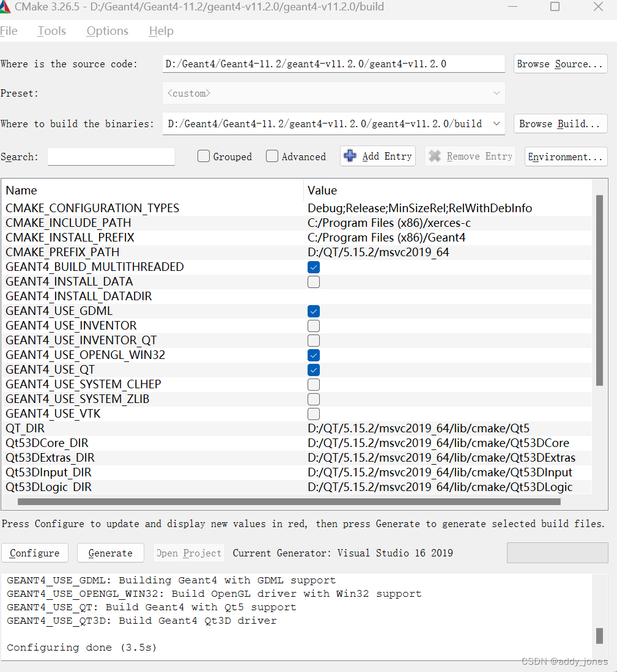Viewport: 617px width, 672px height.
Task: Select the CMAKE_INCLUDE_PATH row name
Action: [68, 223]
